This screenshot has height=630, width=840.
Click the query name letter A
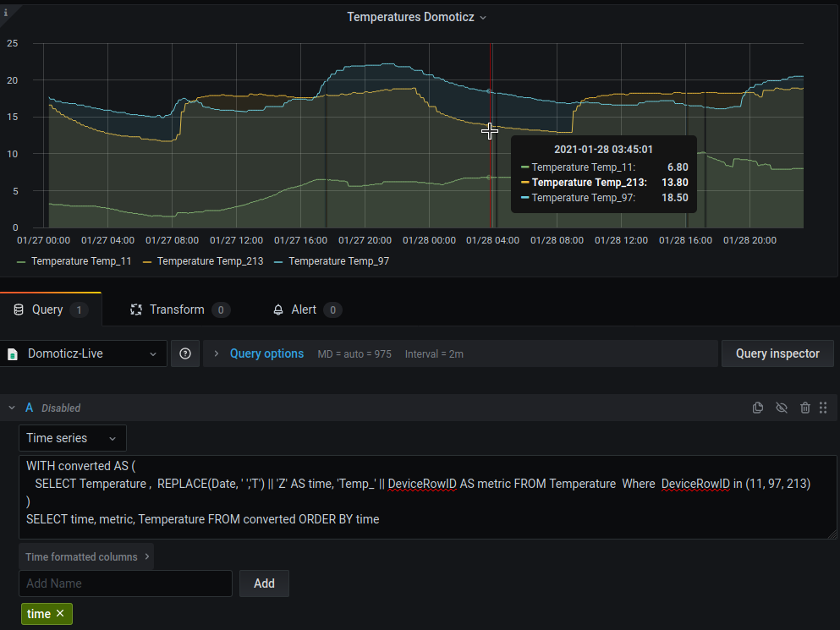[30, 408]
